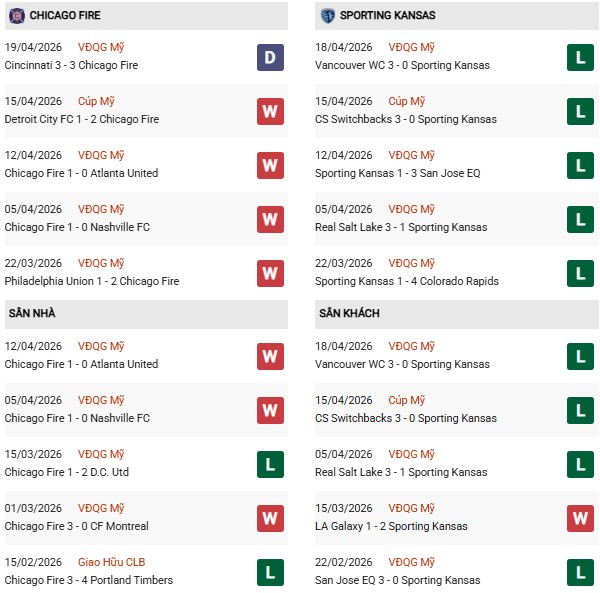600x593 pixels.
Task: Click W badge for Detroit City match
Action: [270, 111]
